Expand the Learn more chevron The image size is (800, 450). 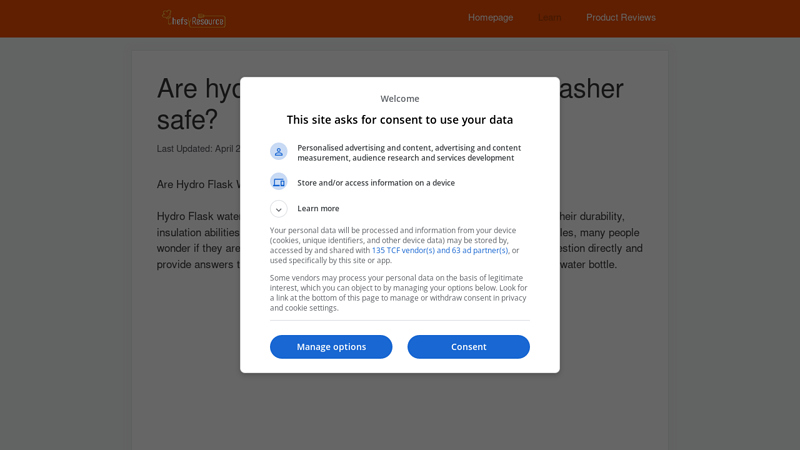(x=279, y=209)
